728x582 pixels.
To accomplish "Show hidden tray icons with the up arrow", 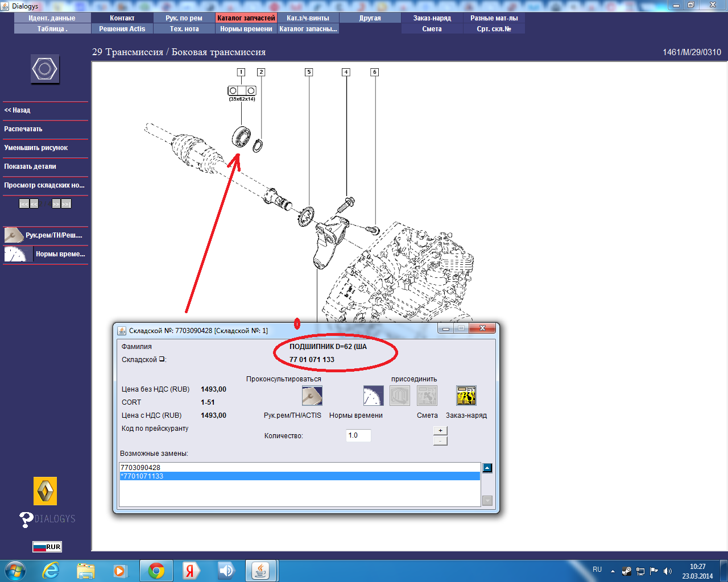I will tap(613, 571).
